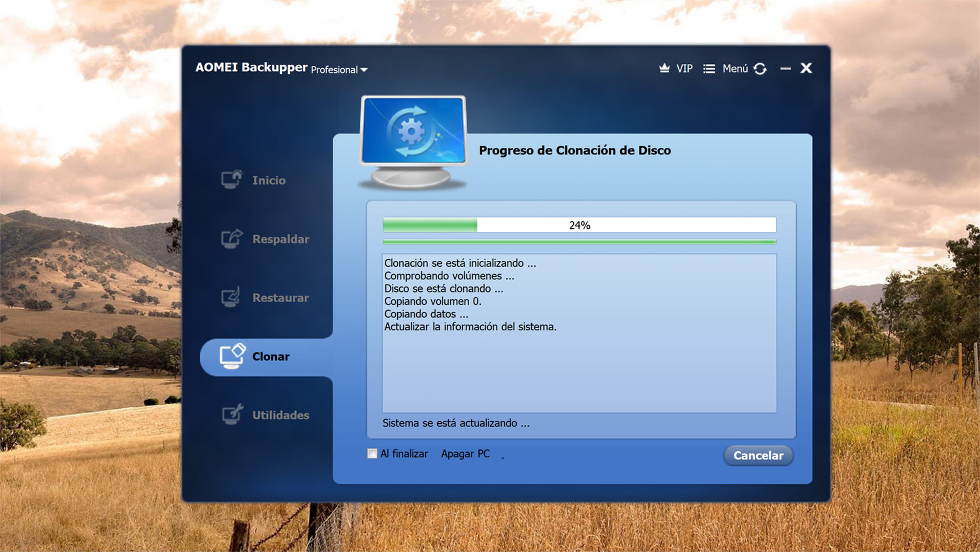Click 'Actualizar la información del sistema.' log line
The image size is (980, 552).
click(470, 327)
